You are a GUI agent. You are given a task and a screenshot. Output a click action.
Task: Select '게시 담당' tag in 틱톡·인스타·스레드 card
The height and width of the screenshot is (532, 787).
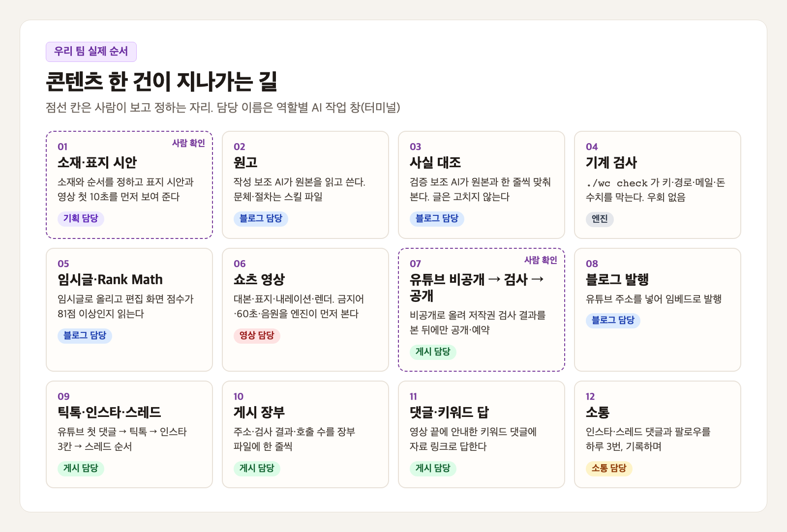click(x=81, y=468)
